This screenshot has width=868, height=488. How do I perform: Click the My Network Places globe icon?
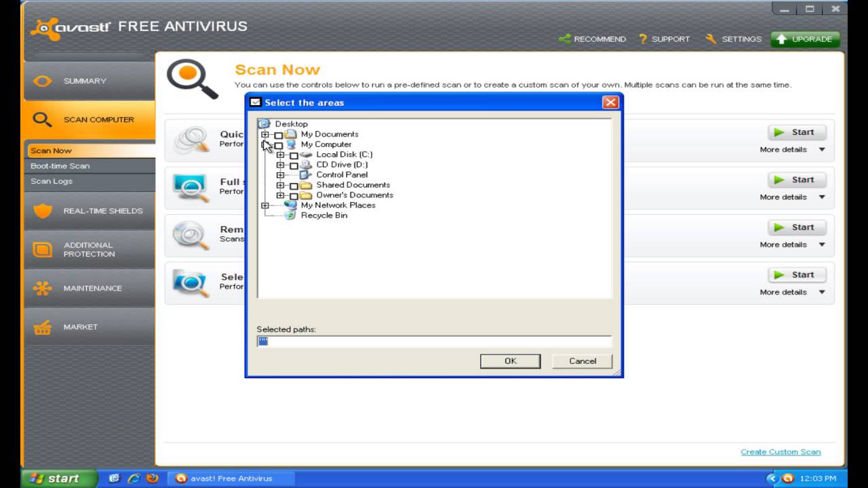pos(292,205)
